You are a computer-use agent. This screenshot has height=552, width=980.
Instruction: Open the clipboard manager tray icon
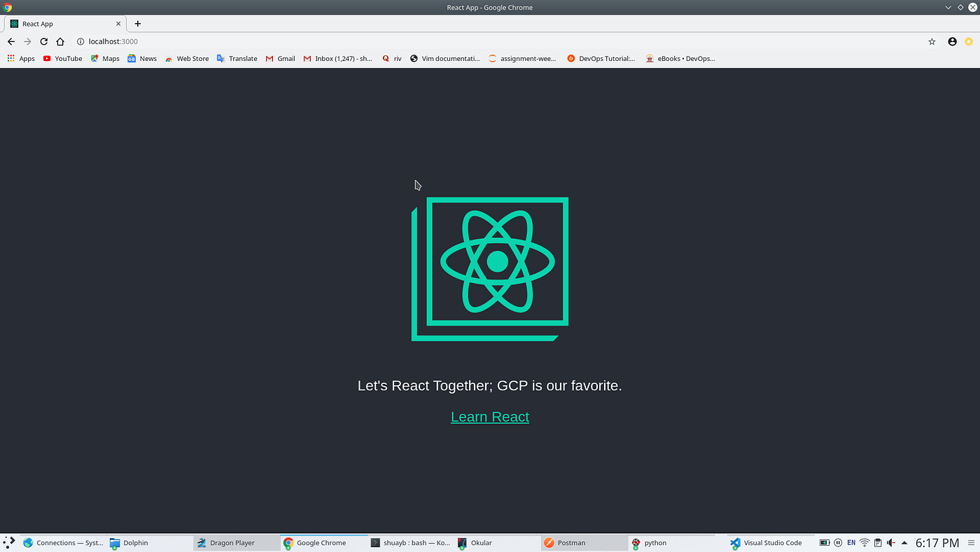click(x=878, y=542)
